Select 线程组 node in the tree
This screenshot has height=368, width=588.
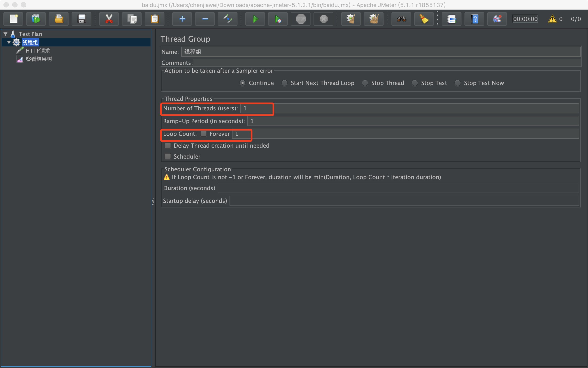point(30,42)
